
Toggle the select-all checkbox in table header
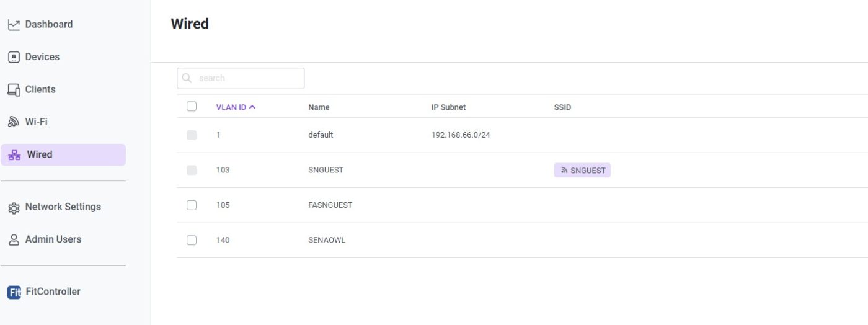[x=192, y=107]
